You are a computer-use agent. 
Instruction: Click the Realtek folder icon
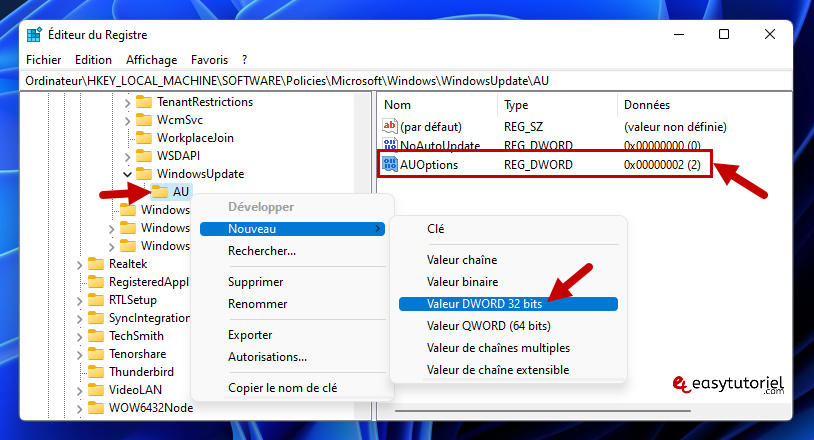[x=96, y=264]
